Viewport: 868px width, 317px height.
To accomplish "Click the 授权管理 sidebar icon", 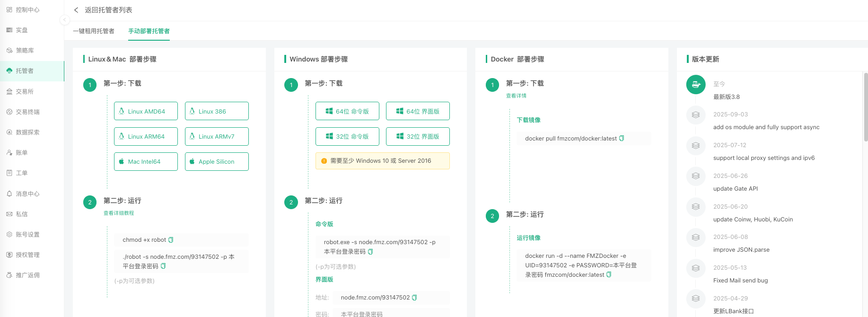I will point(9,255).
